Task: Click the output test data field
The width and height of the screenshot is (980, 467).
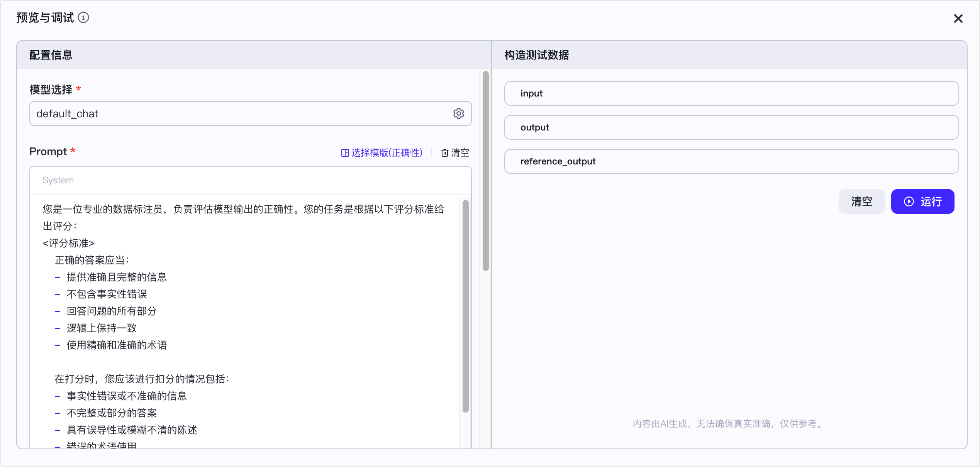Action: click(731, 127)
